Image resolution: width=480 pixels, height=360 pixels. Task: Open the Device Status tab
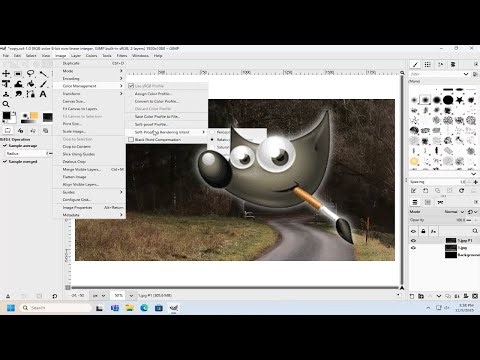pyautogui.click(x=20, y=130)
